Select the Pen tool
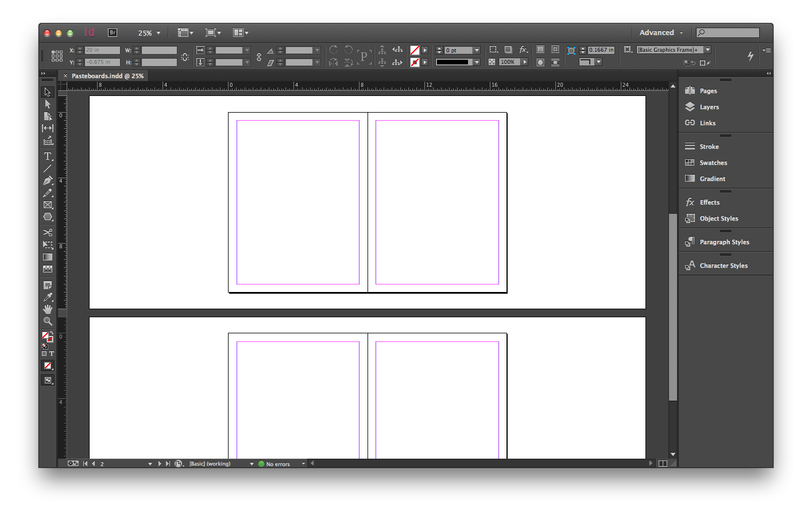 [x=48, y=180]
